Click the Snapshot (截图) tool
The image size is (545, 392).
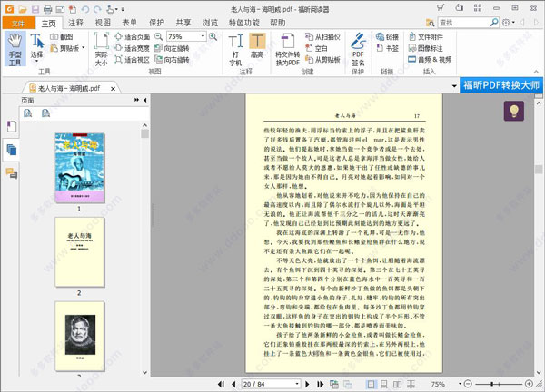pyautogui.click(x=62, y=37)
